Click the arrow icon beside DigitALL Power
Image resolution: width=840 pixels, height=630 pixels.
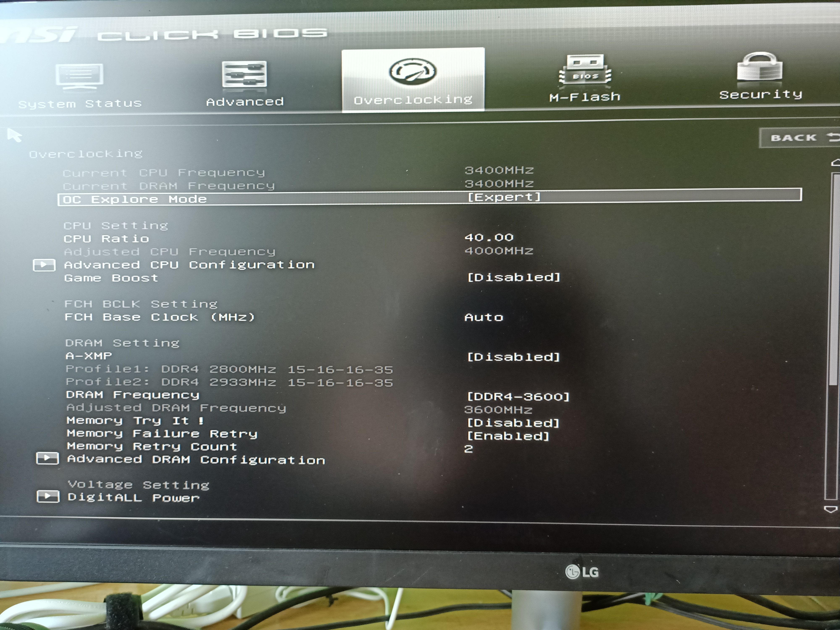tap(48, 496)
